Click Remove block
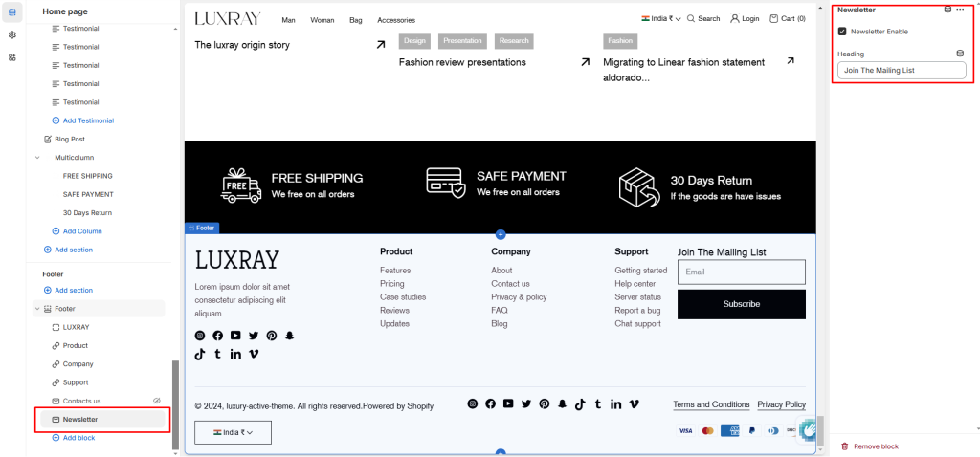The image size is (980, 457). pyautogui.click(x=869, y=446)
